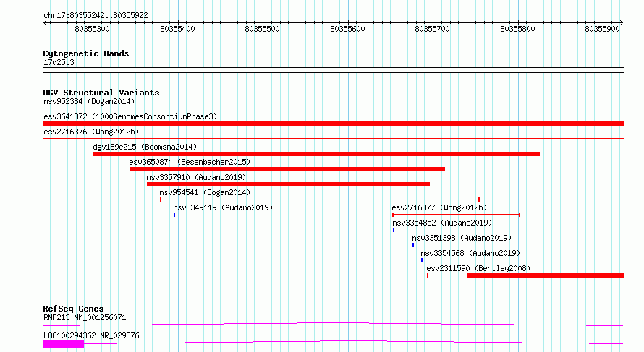Viewport: 644px width, 352px height.
Task: Click the 80355400 ruler position
Action: click(177, 29)
